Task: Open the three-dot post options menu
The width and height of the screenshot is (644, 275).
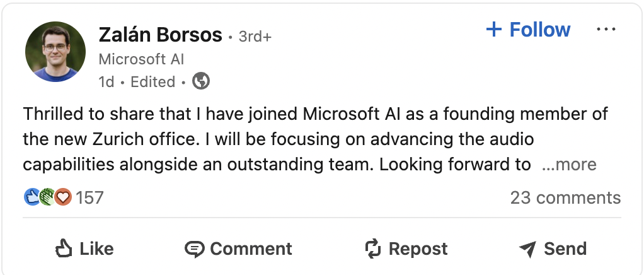Action: [x=606, y=30]
